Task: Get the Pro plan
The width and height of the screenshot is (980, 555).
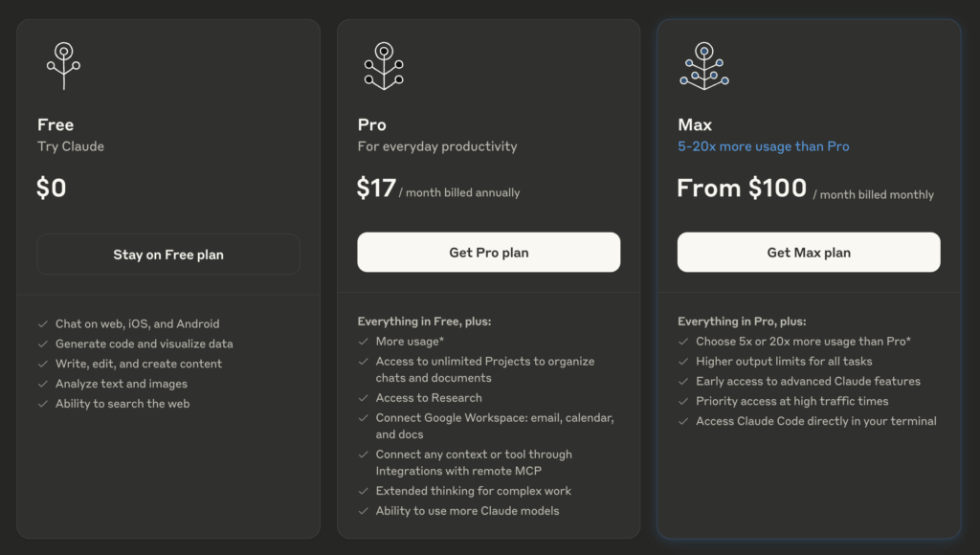Action: [x=489, y=253]
